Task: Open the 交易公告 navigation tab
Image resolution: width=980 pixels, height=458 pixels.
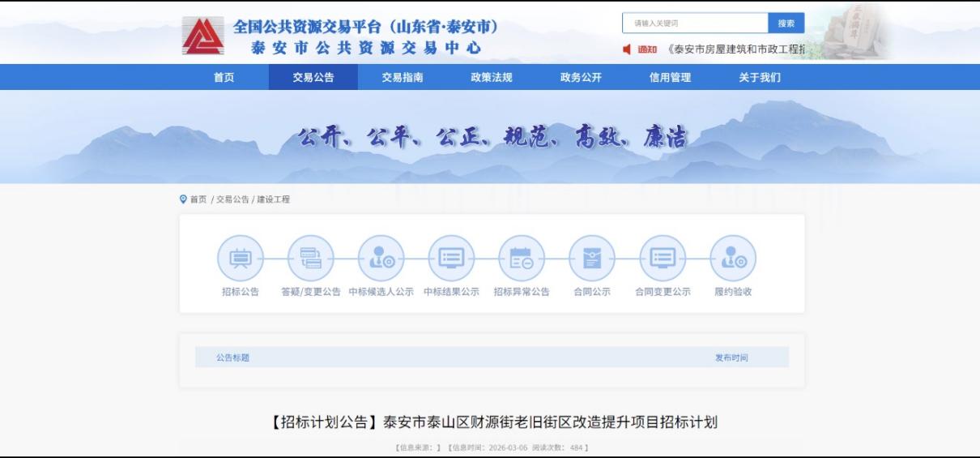Action: (x=313, y=78)
